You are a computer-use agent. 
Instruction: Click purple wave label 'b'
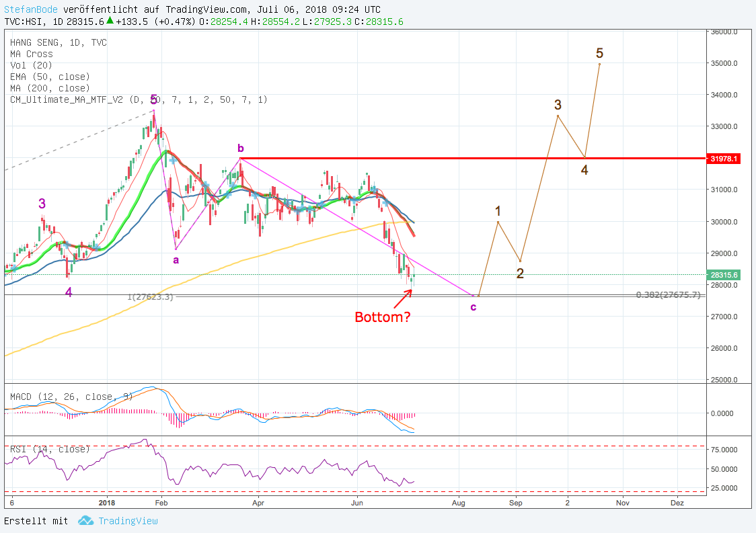coord(241,148)
